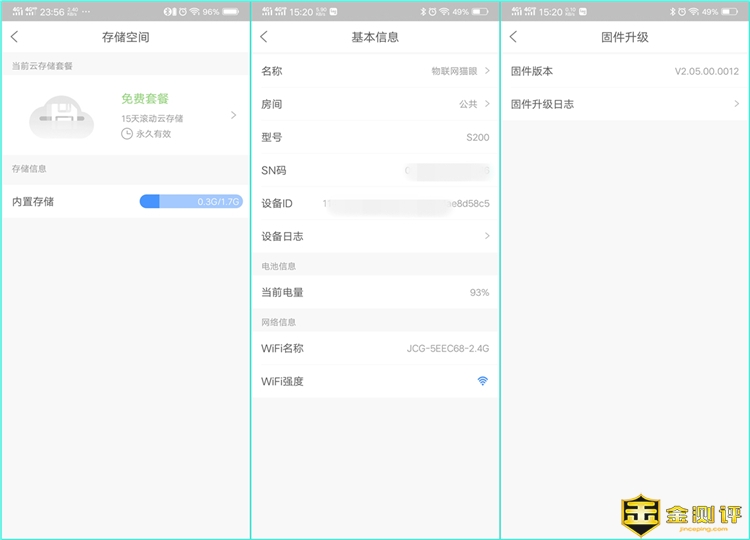Tap the 型号 S200 row

pos(375,137)
